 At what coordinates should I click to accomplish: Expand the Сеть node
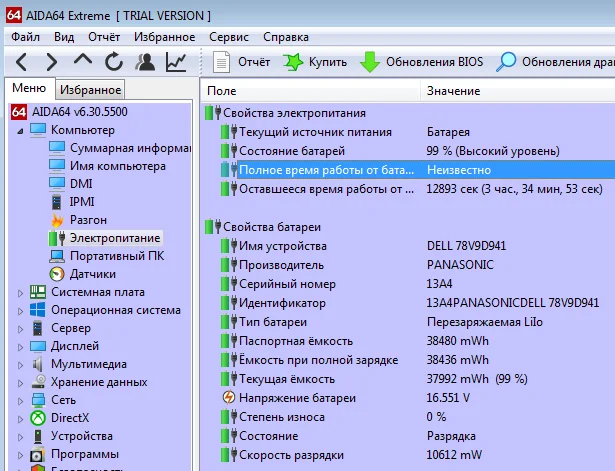tap(20, 401)
